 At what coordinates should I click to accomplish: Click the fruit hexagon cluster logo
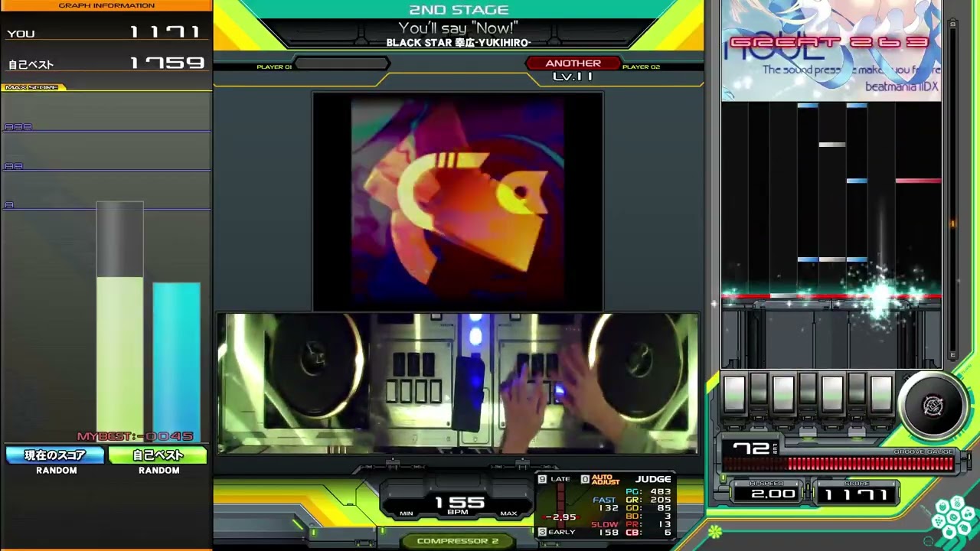[x=955, y=519]
